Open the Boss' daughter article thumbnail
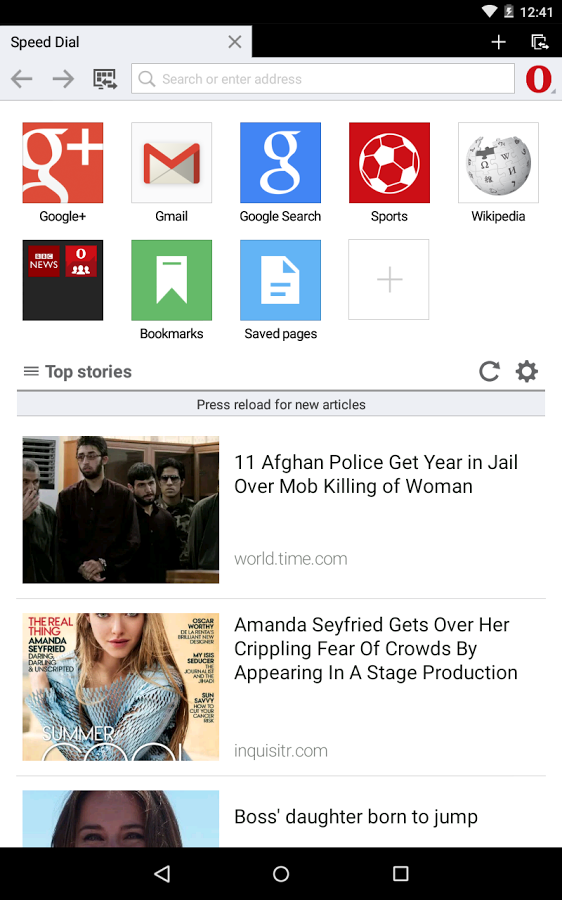This screenshot has width=562, height=900. pos(121,818)
